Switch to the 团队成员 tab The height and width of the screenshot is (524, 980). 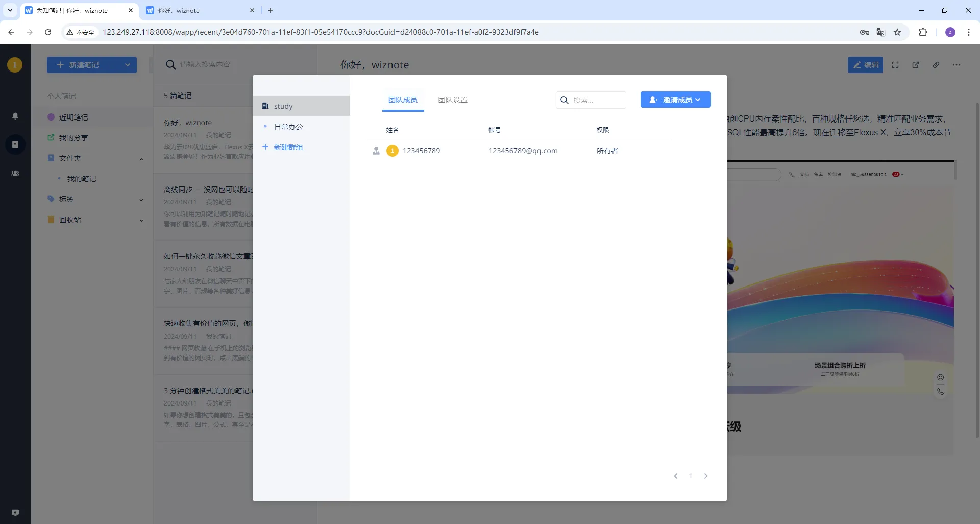point(403,100)
